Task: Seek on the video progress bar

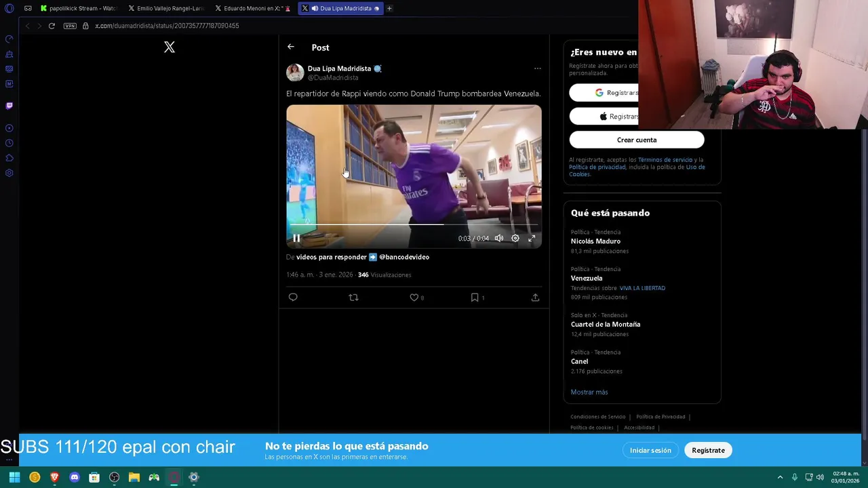Action: [414, 224]
